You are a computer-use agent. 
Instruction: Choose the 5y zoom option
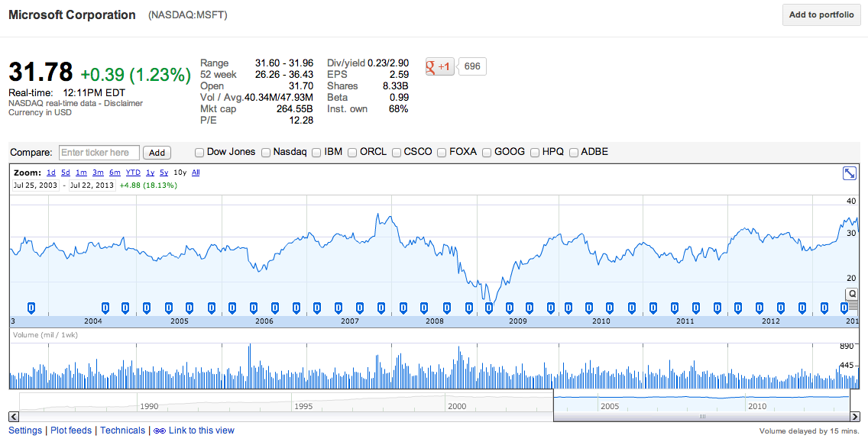pyautogui.click(x=164, y=173)
